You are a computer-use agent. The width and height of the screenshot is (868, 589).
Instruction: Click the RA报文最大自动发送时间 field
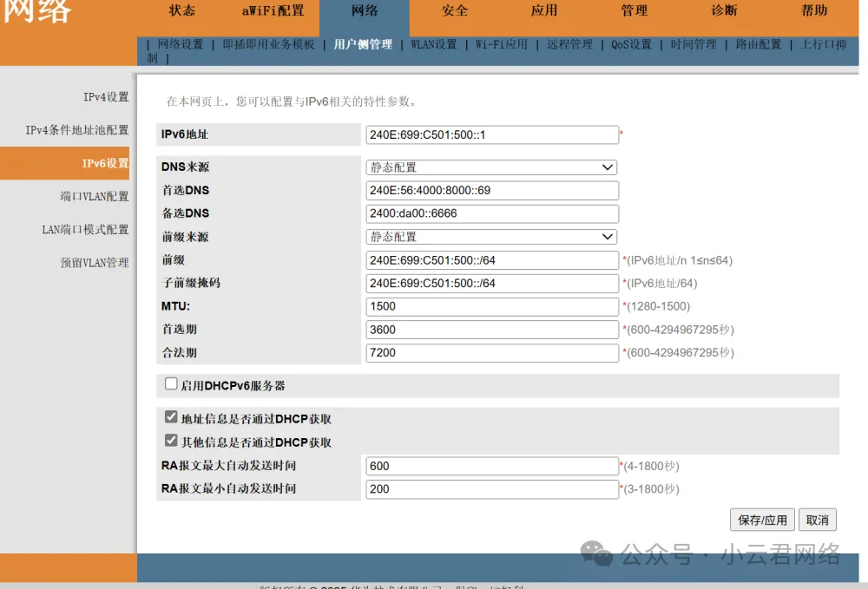492,466
